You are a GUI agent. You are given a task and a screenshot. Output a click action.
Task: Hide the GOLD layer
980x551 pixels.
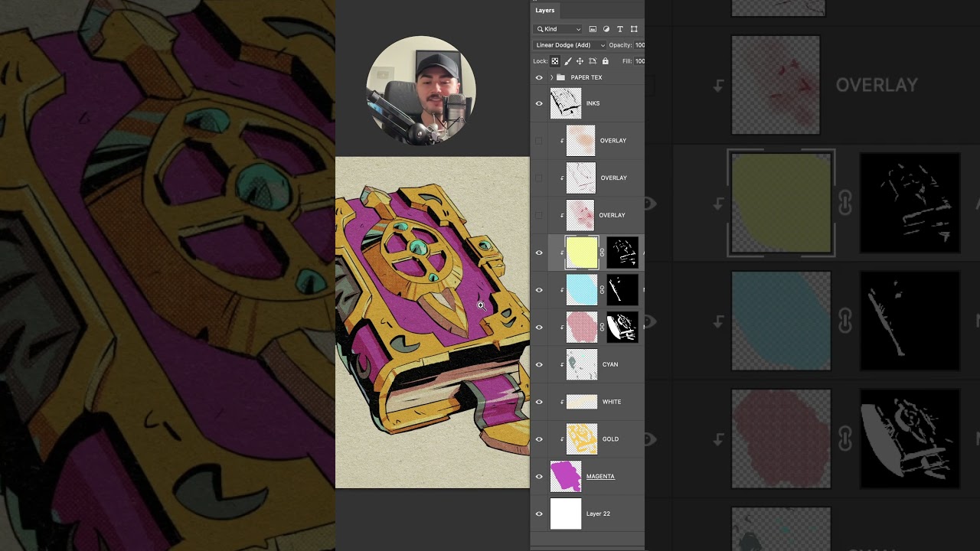click(x=539, y=439)
